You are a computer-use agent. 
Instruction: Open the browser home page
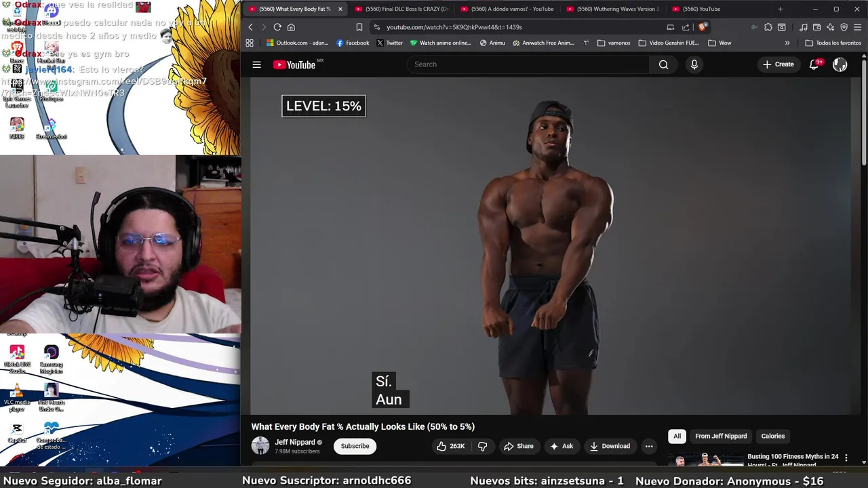coord(291,27)
